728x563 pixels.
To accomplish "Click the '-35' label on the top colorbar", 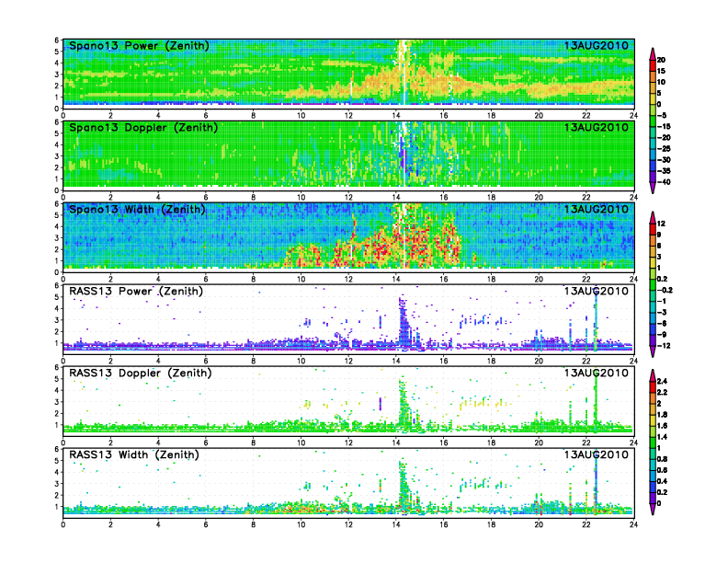I will pos(664,171).
